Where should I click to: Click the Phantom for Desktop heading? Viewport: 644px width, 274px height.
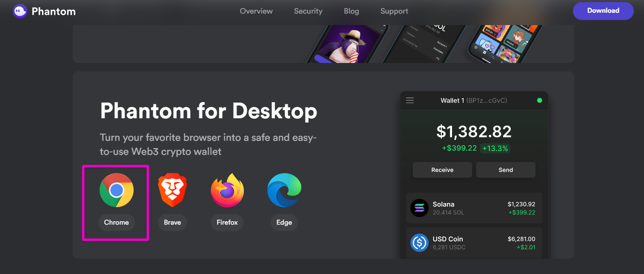[209, 111]
